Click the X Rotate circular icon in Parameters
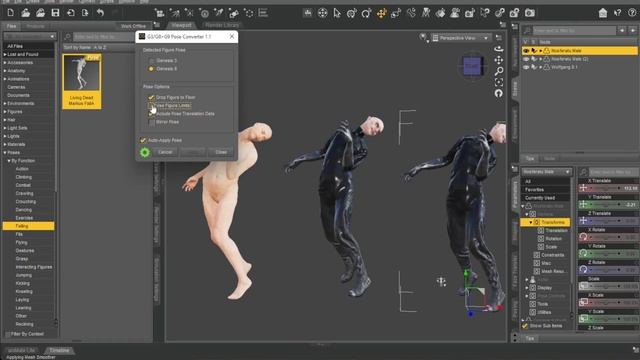The image size is (640, 360). [583, 237]
